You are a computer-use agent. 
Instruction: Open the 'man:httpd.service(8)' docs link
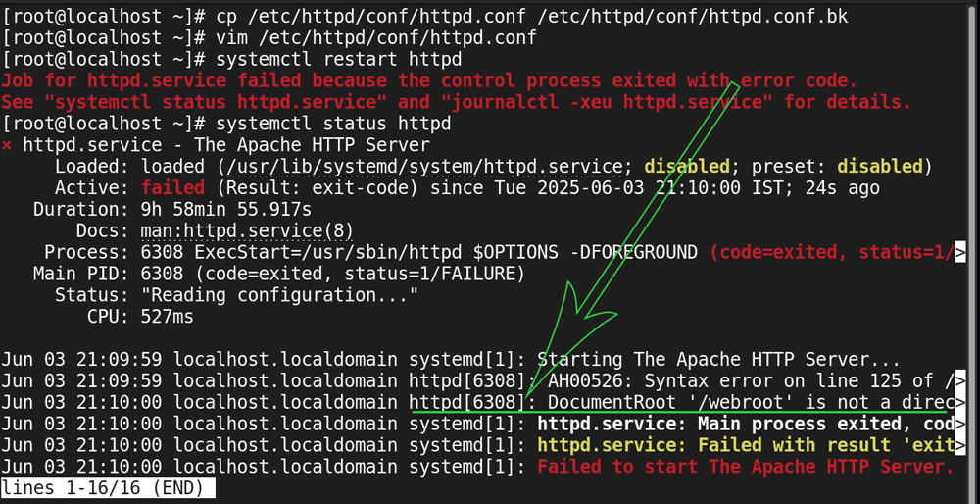(248, 231)
